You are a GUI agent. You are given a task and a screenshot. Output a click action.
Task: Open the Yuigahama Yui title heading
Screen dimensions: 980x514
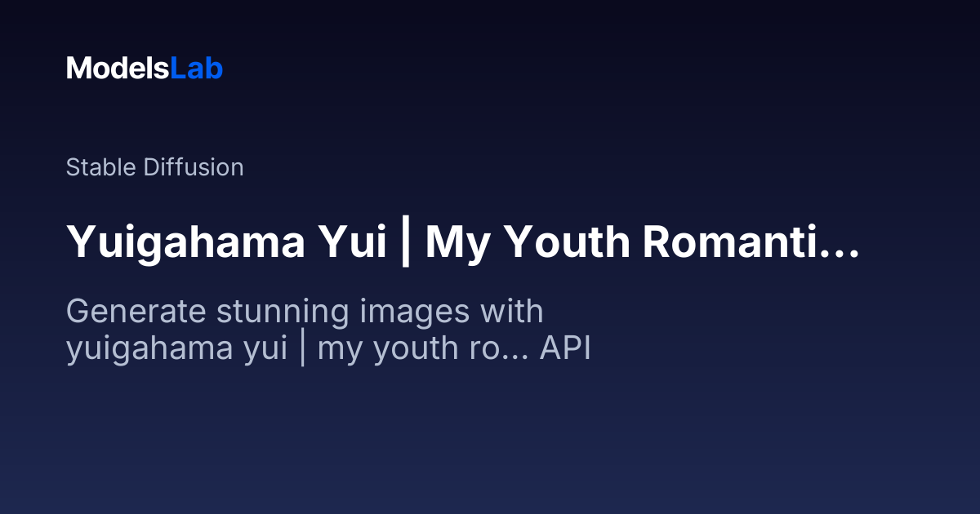pyautogui.click(x=462, y=241)
